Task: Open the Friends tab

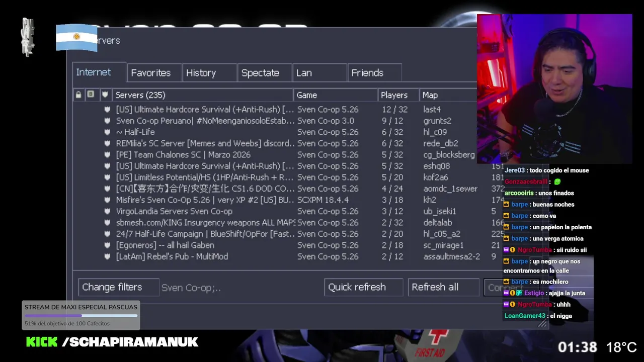Action: click(x=375, y=73)
